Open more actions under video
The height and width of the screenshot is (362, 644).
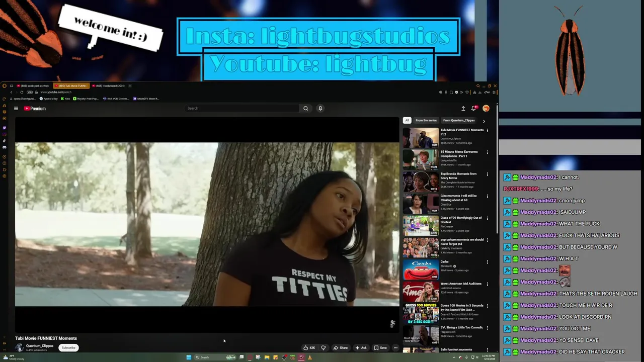click(x=395, y=347)
